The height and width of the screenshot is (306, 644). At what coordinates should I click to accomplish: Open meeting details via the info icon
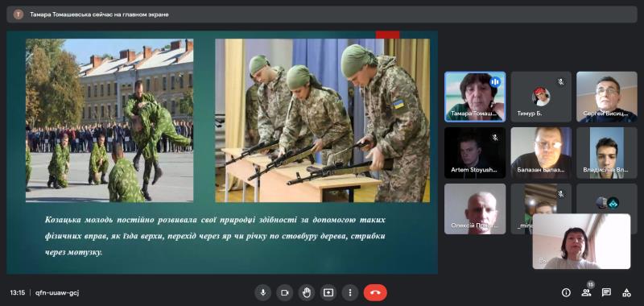566,292
